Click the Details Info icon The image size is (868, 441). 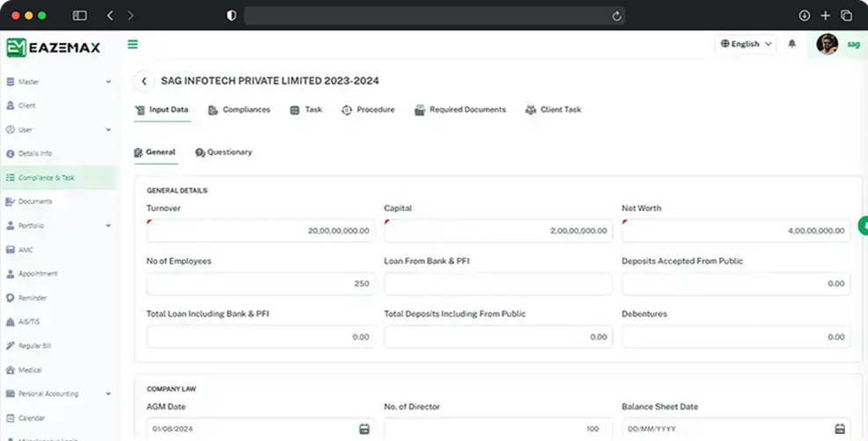[x=10, y=154]
